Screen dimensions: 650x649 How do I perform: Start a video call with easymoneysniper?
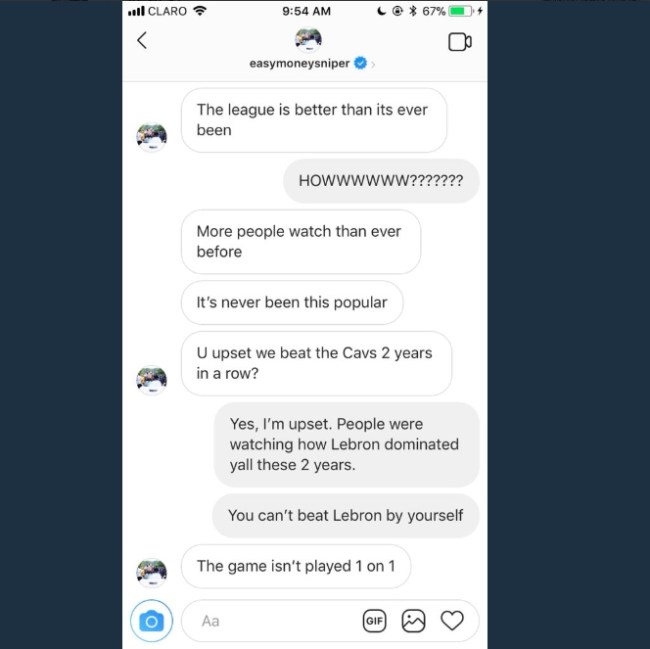click(x=460, y=42)
